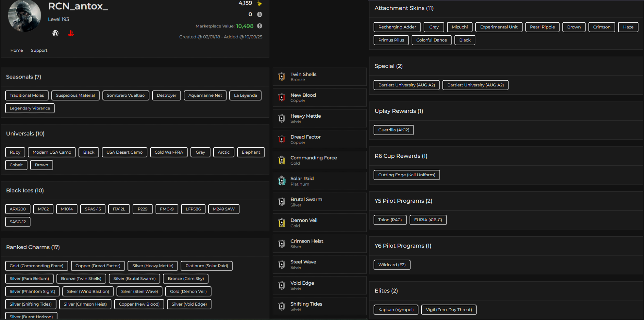Click the R6 Cup Rewards (1) heading
Viewport: 644px width, 320px height.
point(401,156)
